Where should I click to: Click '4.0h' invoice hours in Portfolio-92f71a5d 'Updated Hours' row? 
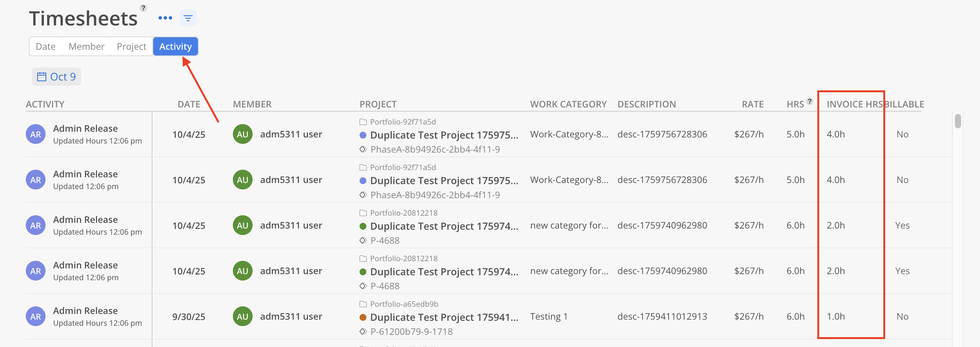[836, 134]
